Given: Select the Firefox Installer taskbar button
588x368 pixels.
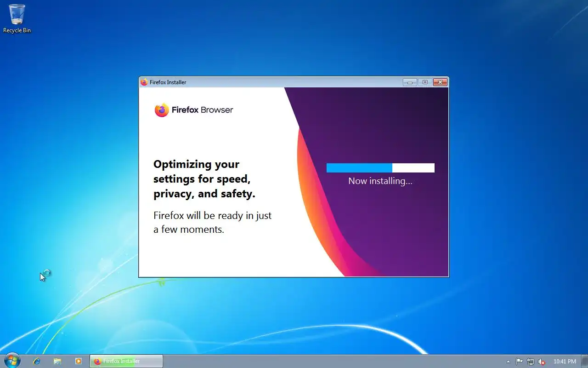Looking at the screenshot, I should coord(126,361).
